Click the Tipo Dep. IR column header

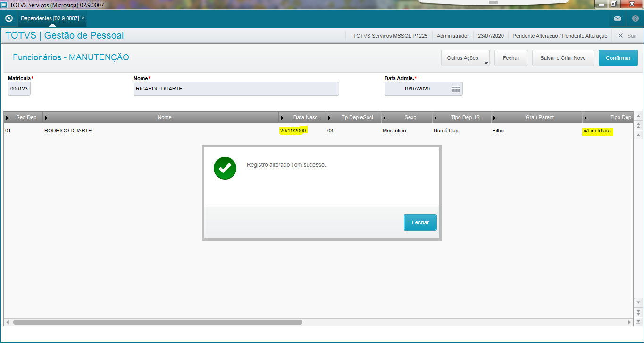tap(461, 117)
